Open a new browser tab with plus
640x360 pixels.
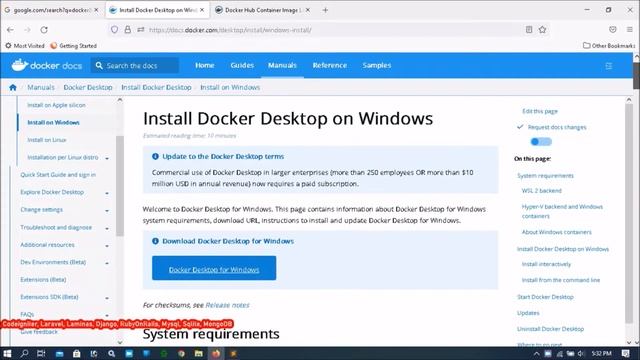325,10
